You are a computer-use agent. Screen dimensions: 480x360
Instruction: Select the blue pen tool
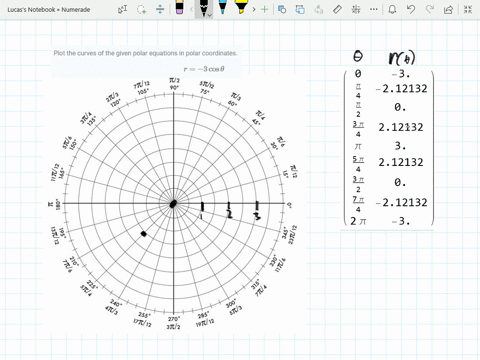[222, 7]
